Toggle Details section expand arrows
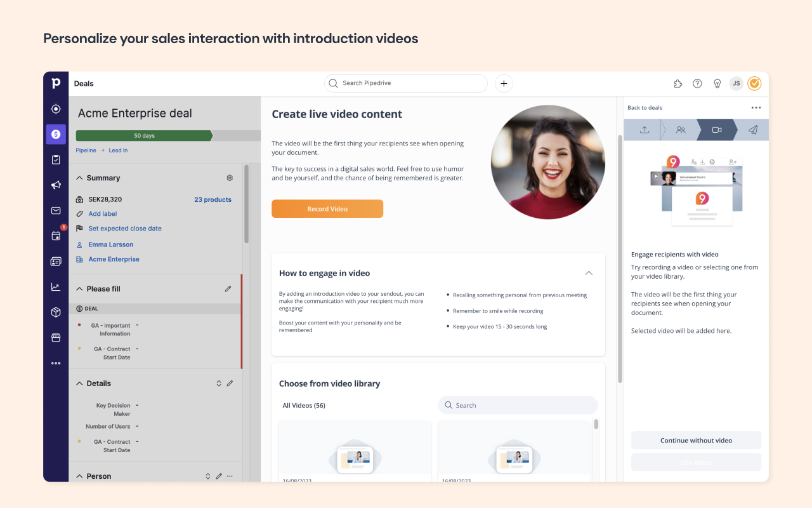Image resolution: width=812 pixels, height=508 pixels. coord(219,384)
